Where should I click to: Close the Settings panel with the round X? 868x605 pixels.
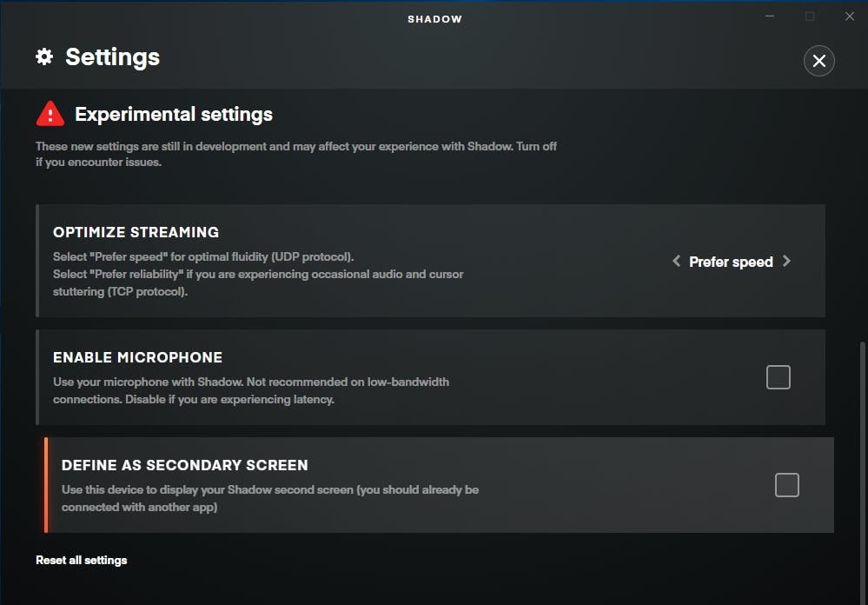pos(818,61)
